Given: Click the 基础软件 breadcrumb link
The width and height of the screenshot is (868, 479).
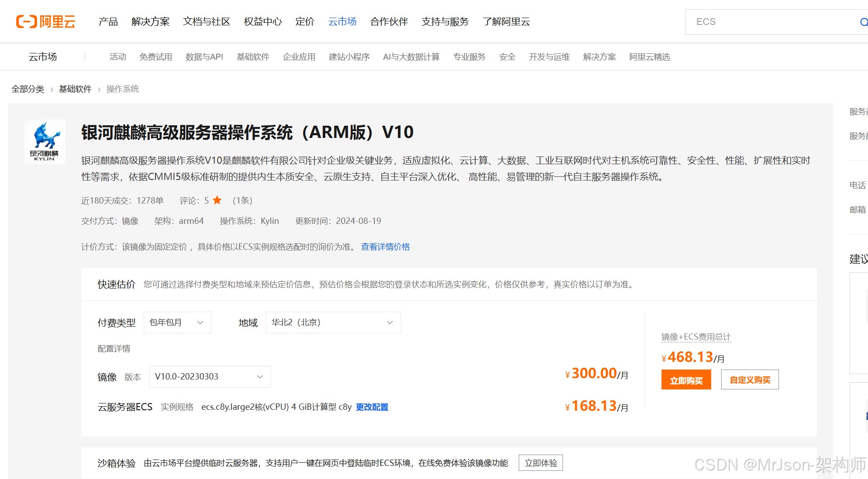Looking at the screenshot, I should point(75,89).
